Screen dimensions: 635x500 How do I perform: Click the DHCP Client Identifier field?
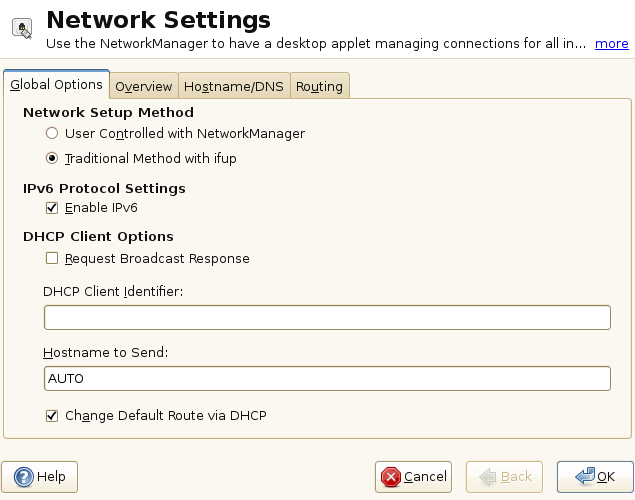point(327,318)
